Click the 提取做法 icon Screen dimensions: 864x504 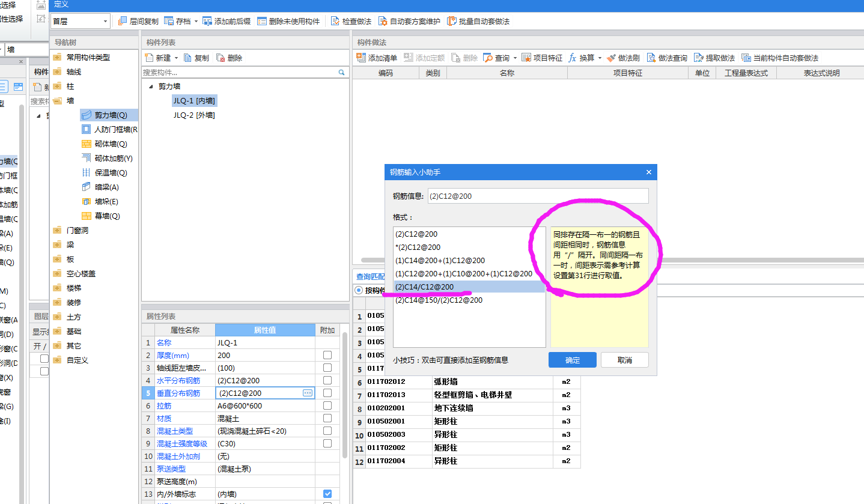coord(698,58)
